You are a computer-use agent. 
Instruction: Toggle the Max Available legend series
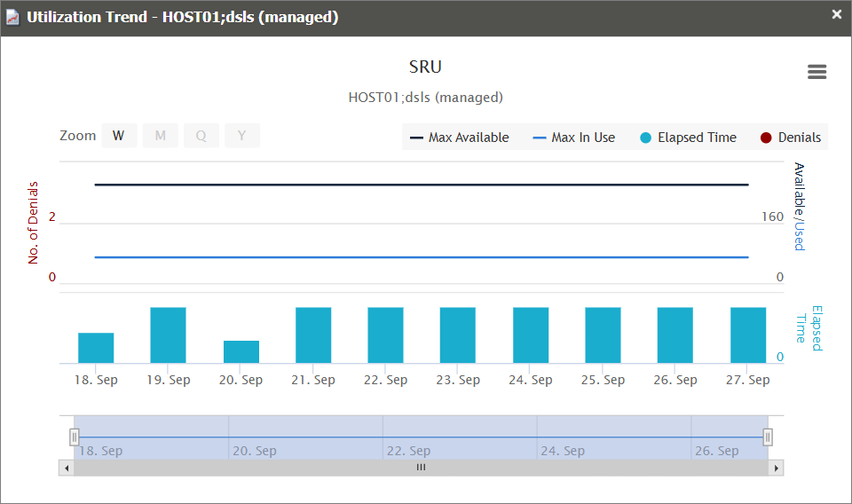(460, 138)
